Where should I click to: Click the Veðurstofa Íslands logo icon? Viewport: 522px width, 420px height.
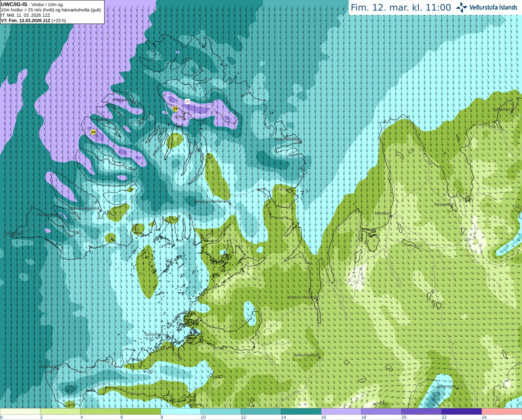point(461,7)
